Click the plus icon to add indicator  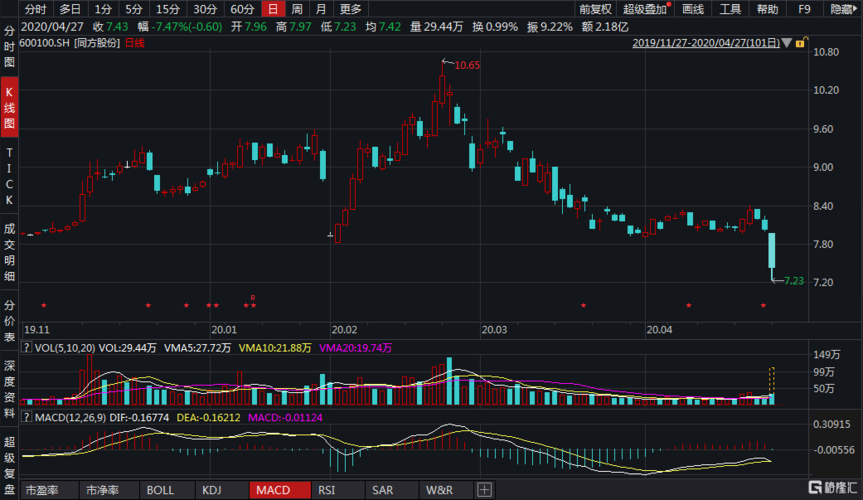tap(484, 490)
